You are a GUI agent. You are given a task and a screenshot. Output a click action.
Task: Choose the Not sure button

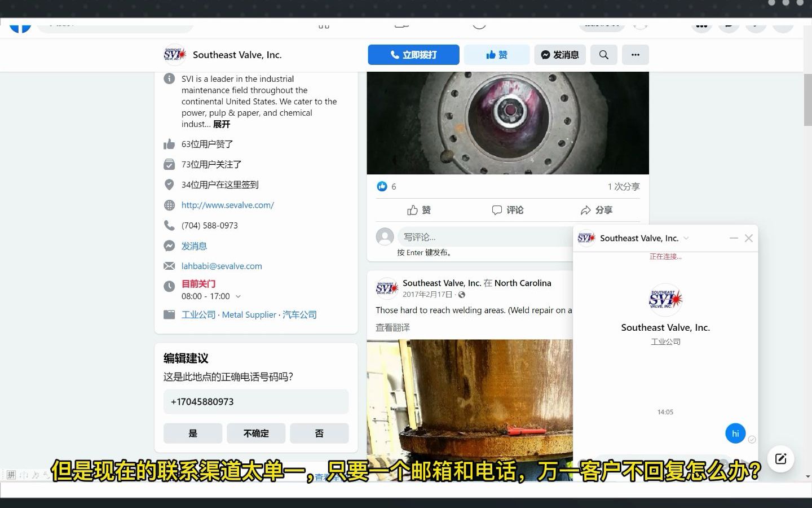(x=256, y=433)
